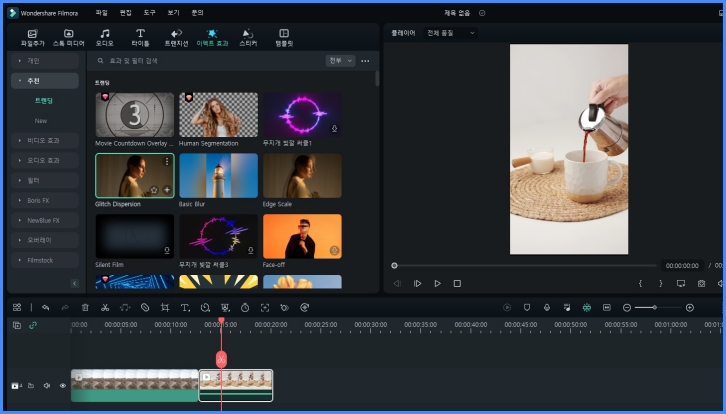Viewport: 726px width, 414px height.
Task: Select the New subcategory
Action: [x=41, y=121]
